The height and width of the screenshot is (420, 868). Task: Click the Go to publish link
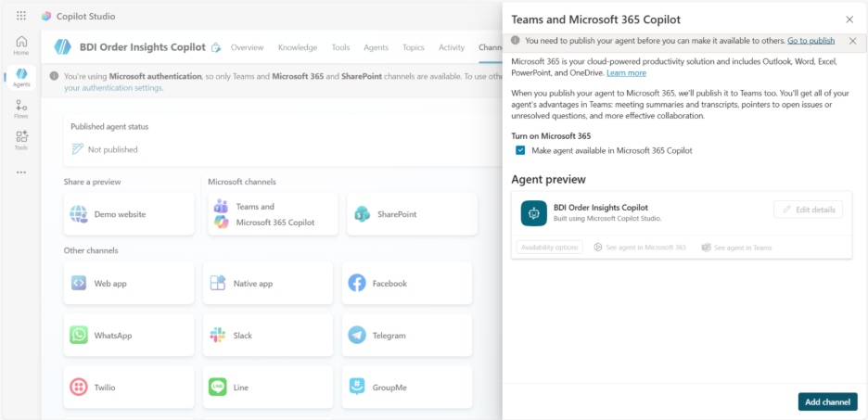(811, 41)
